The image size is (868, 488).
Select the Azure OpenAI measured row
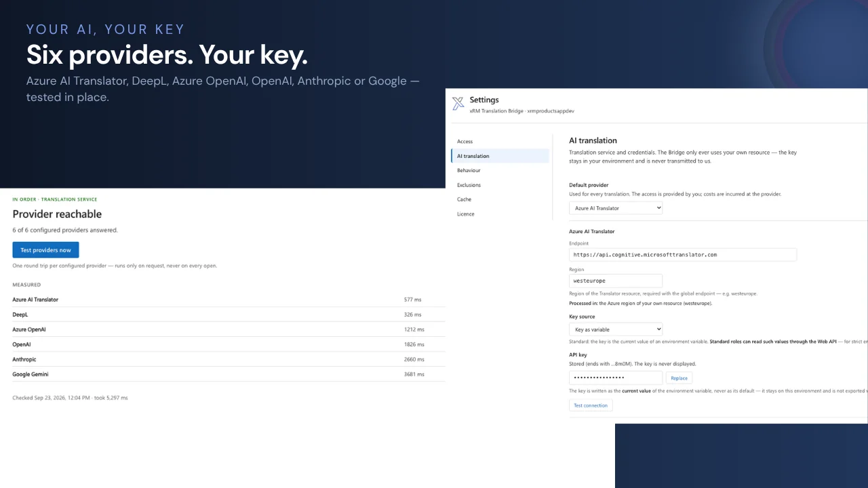tap(229, 329)
